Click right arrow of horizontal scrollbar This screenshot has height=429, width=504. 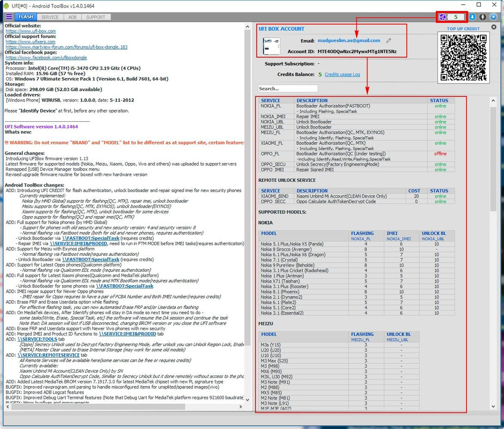coord(240,406)
